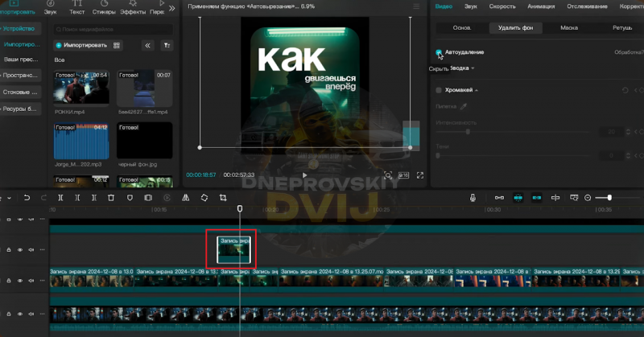The height and width of the screenshot is (337, 644).
Task: Start voiceover recording with microphone icon
Action: click(473, 198)
